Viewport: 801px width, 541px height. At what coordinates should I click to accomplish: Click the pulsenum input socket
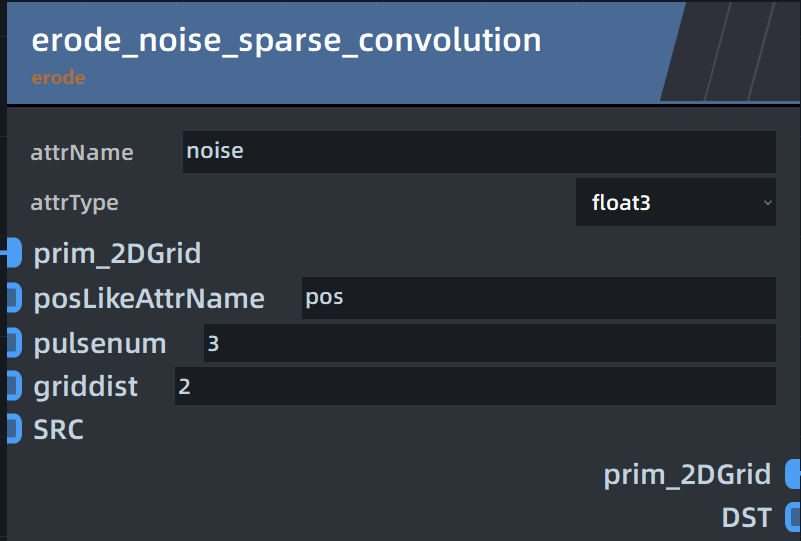14,342
